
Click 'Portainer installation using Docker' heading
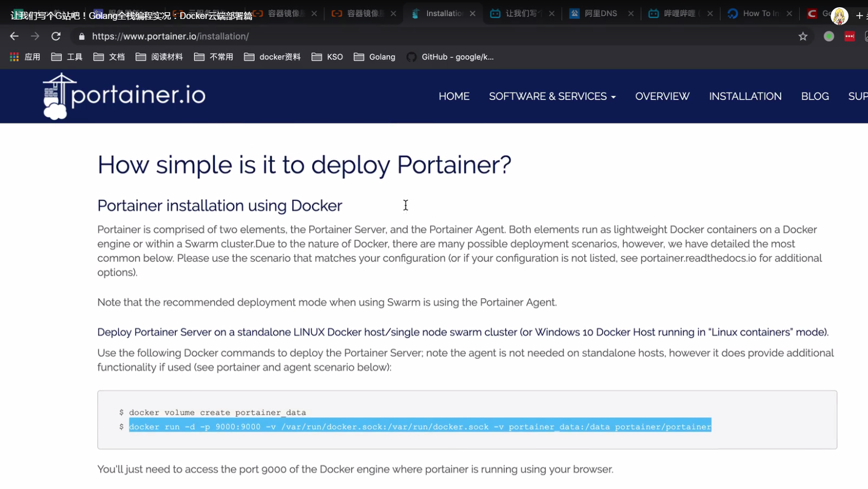click(220, 206)
